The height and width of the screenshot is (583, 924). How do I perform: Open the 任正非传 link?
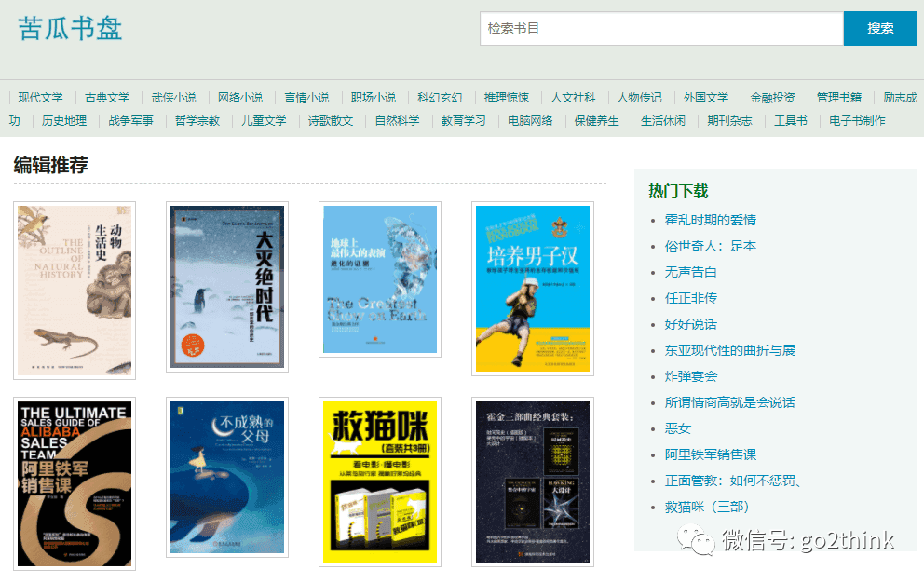coord(690,298)
